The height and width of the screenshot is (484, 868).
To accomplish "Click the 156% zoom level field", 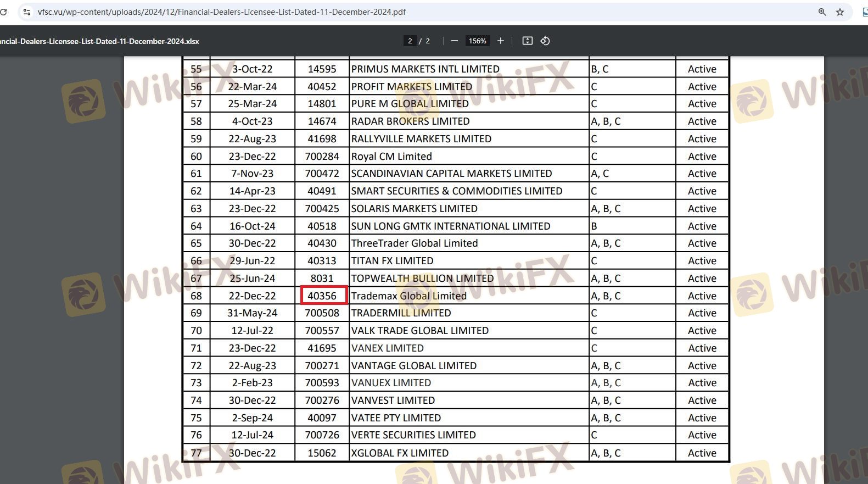I will (477, 41).
